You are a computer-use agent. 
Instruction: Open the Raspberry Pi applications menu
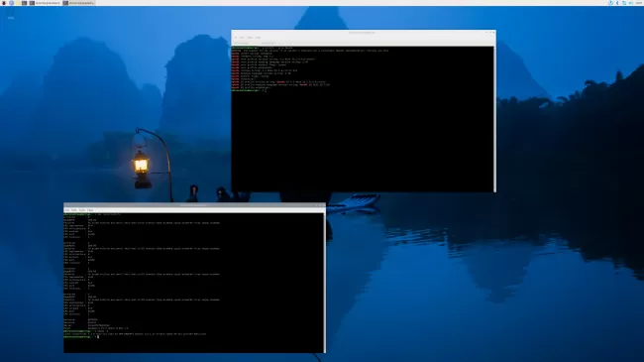point(4,3)
